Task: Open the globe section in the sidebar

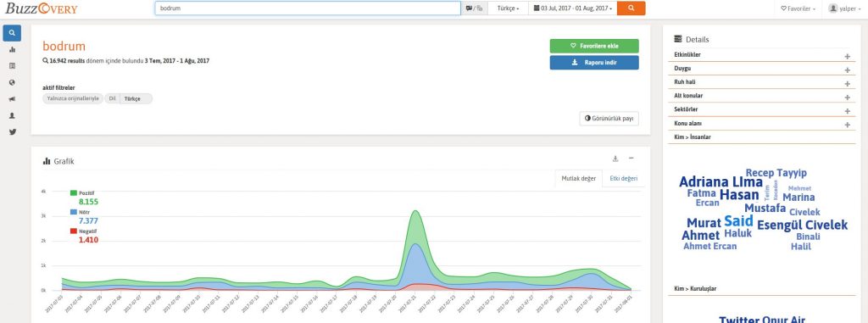Action: coord(12,82)
